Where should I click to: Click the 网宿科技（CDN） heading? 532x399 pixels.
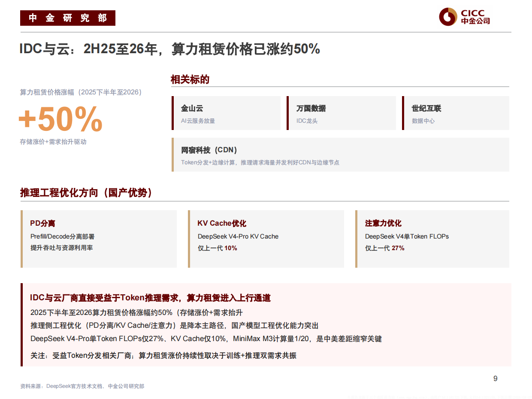pyautogui.click(x=209, y=150)
